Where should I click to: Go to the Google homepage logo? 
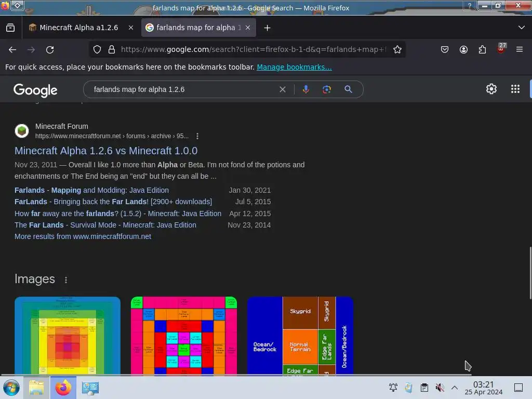pos(35,90)
